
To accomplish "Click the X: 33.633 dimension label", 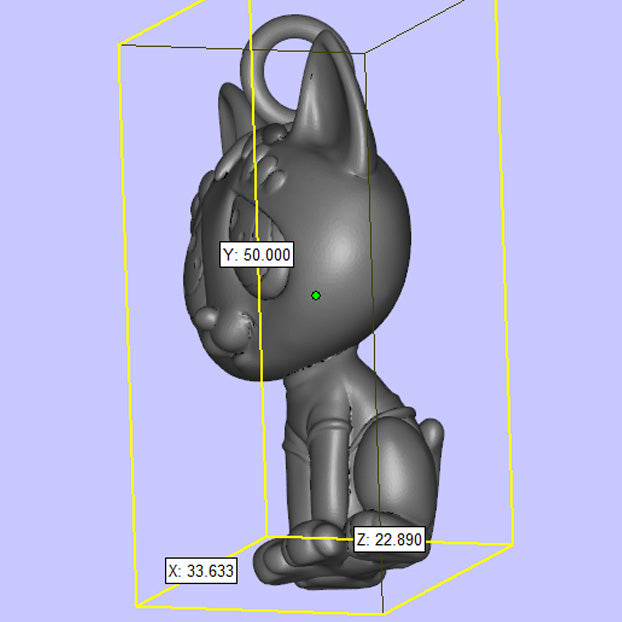I will (201, 571).
